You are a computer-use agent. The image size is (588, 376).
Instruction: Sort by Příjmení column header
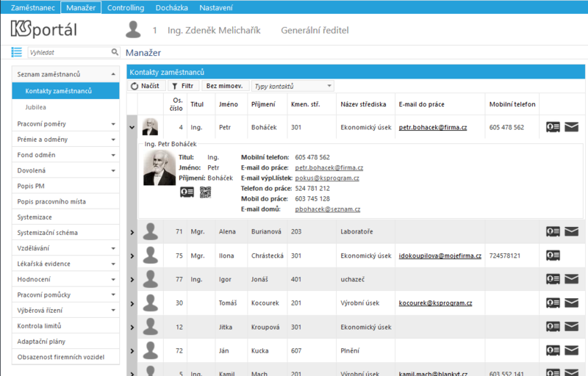[x=263, y=104]
